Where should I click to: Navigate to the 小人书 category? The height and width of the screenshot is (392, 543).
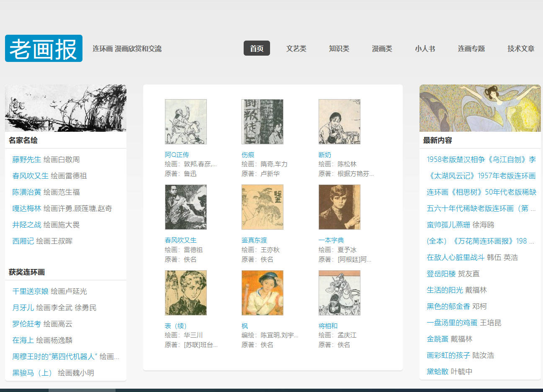click(425, 49)
